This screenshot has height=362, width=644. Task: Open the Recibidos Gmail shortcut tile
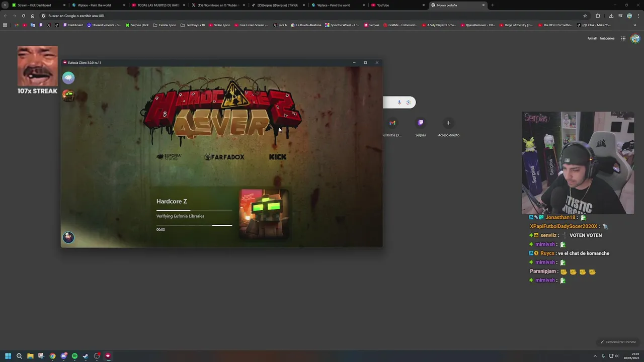pyautogui.click(x=392, y=127)
